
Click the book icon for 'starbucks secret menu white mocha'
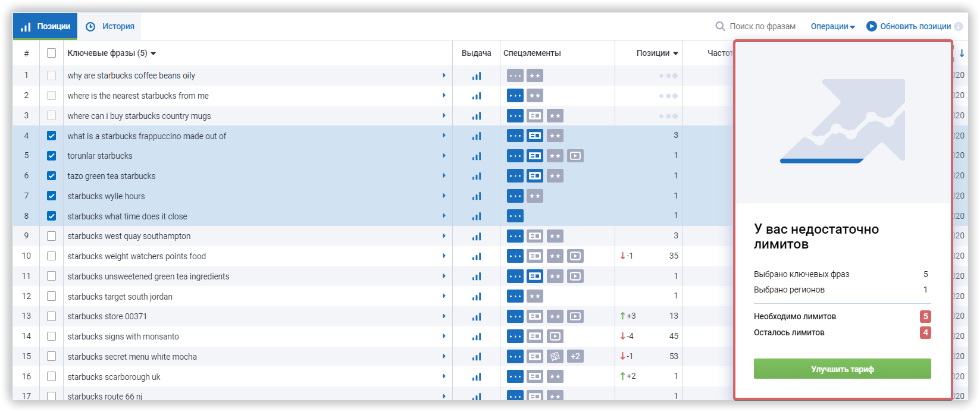click(555, 356)
